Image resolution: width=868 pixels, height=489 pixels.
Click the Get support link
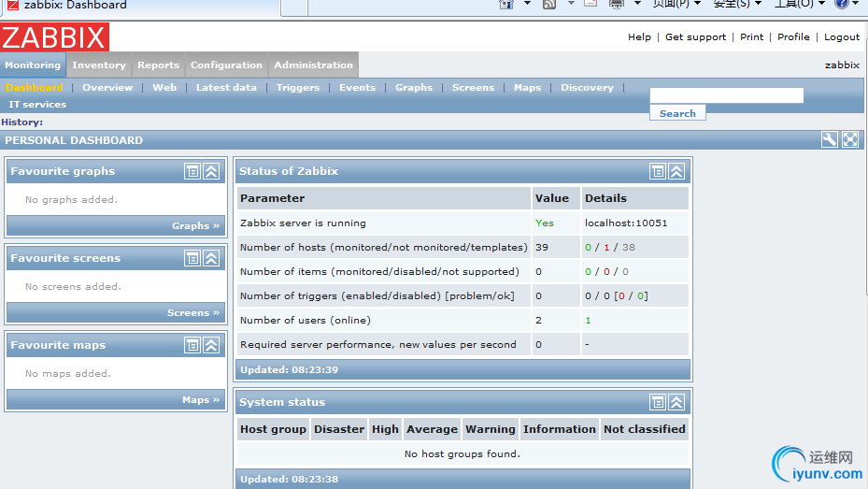coord(695,36)
